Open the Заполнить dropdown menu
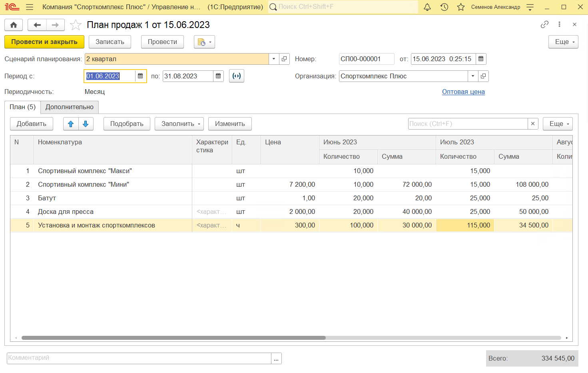588x373 pixels. tap(179, 124)
